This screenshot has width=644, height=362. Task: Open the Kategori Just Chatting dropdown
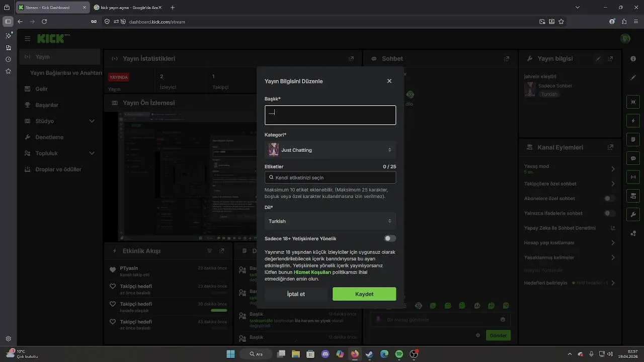point(330,150)
